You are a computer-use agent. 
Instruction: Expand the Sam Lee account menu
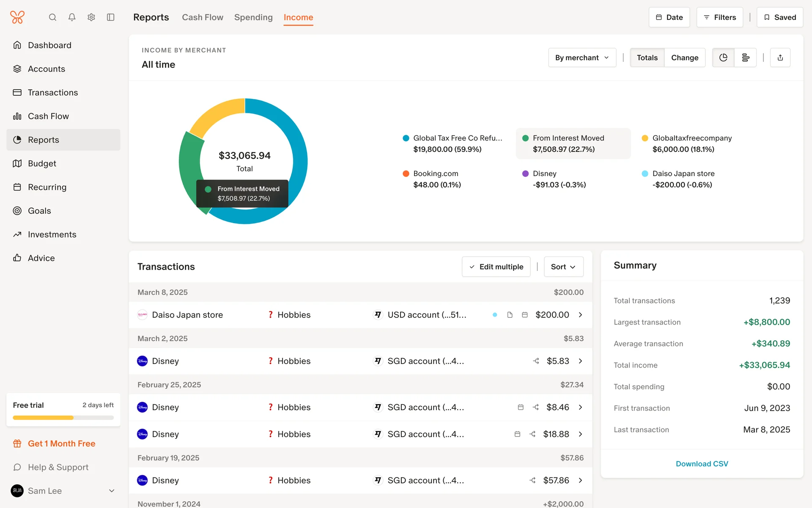click(x=112, y=491)
